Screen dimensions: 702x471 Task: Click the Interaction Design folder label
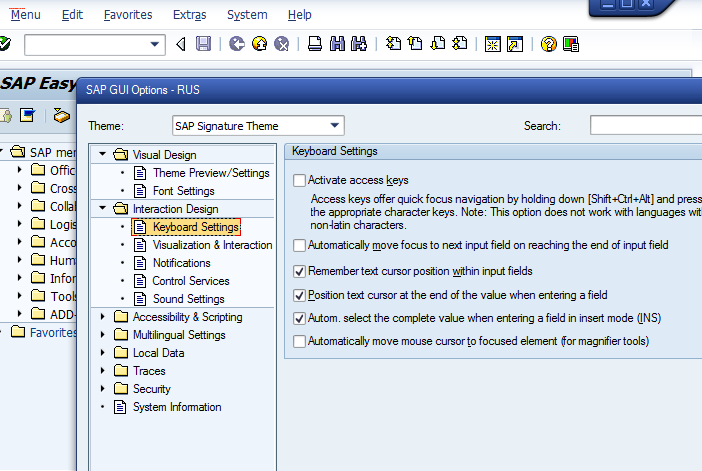(176, 209)
